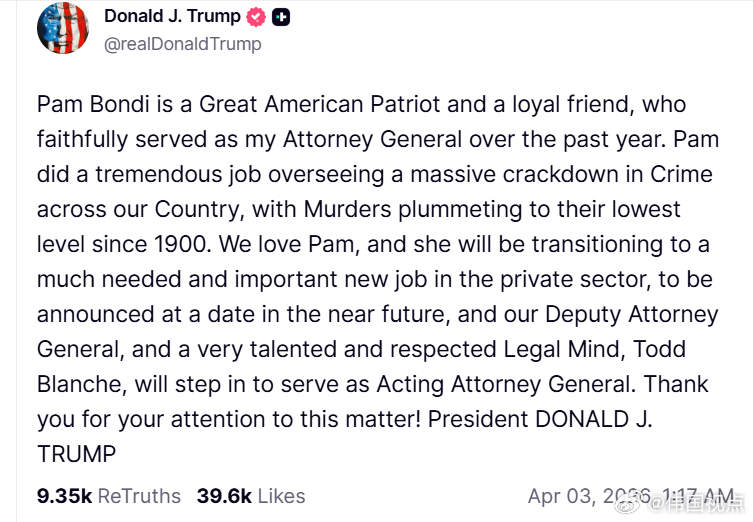Image resolution: width=753 pixels, height=522 pixels.
Task: Click the final "TRUMP" signature word
Action: [x=76, y=454]
